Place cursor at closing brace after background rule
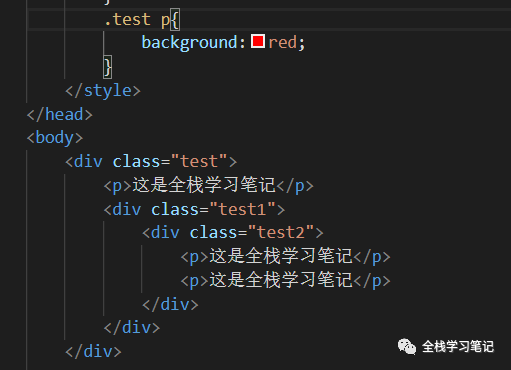511x370 pixels. click(108, 67)
